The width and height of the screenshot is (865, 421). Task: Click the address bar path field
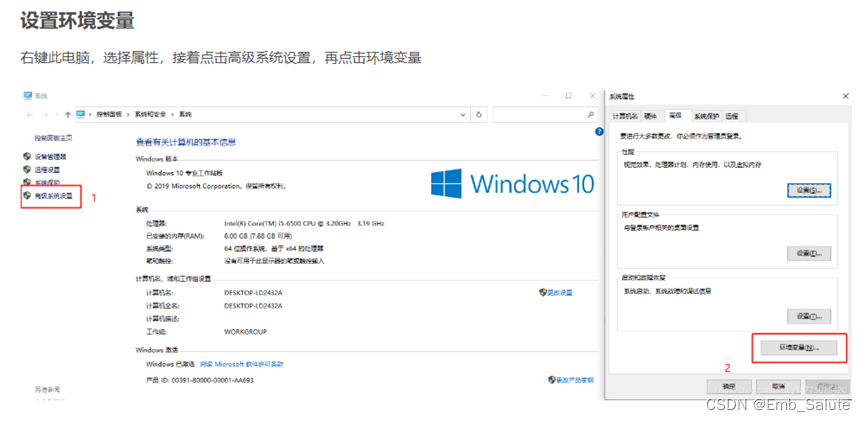point(272,115)
